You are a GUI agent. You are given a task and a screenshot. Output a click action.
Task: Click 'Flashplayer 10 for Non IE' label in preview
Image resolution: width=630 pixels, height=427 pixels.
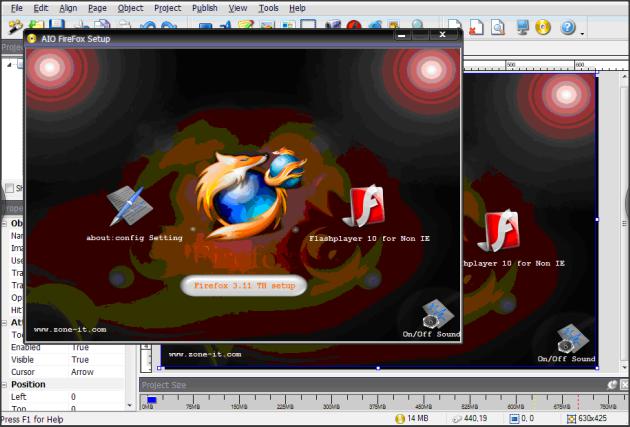[369, 239]
